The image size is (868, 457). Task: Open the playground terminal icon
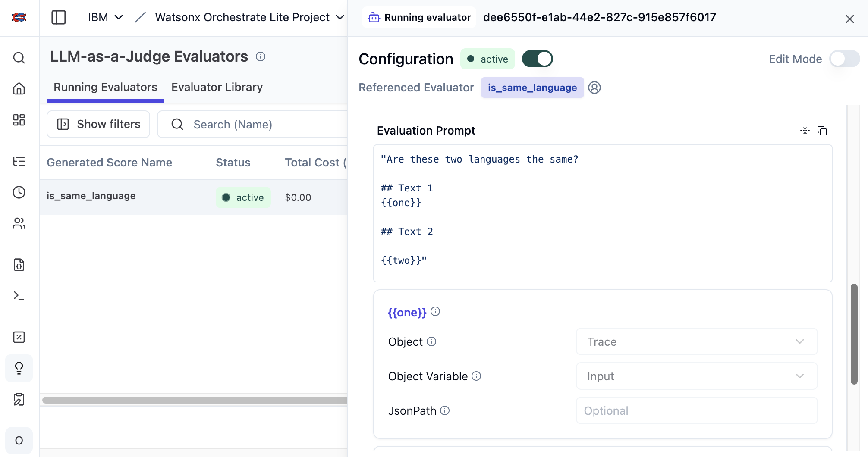(x=19, y=296)
